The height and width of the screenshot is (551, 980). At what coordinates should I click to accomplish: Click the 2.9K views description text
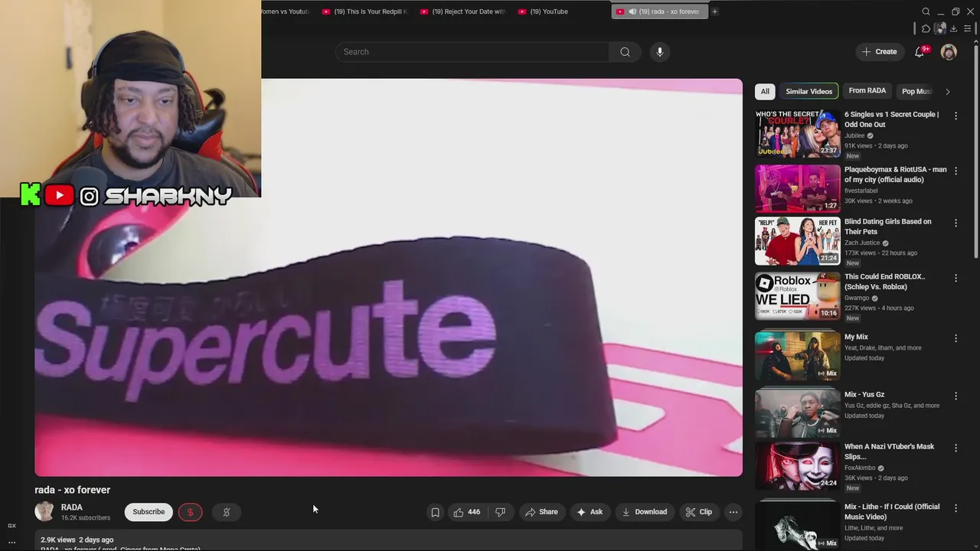[x=77, y=540]
